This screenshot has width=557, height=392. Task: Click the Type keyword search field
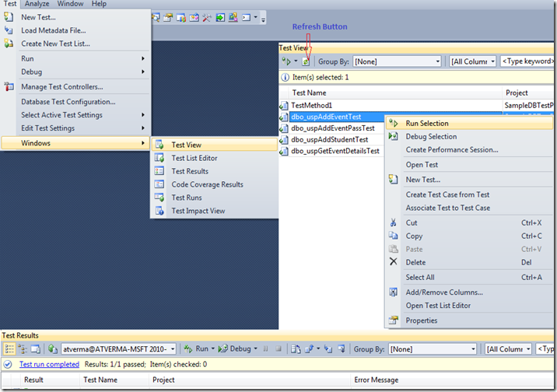[x=528, y=61]
